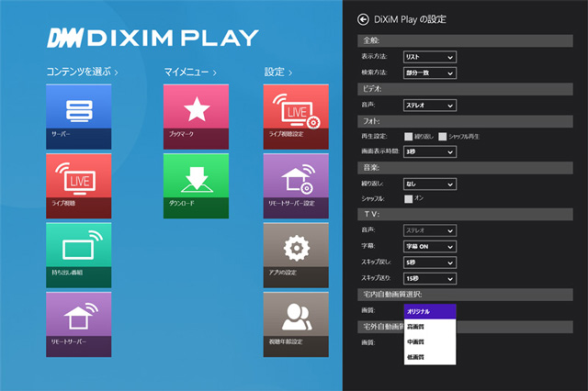
Task: Toggle the 繰り返し photo repeat checkbox
Action: tap(408, 137)
